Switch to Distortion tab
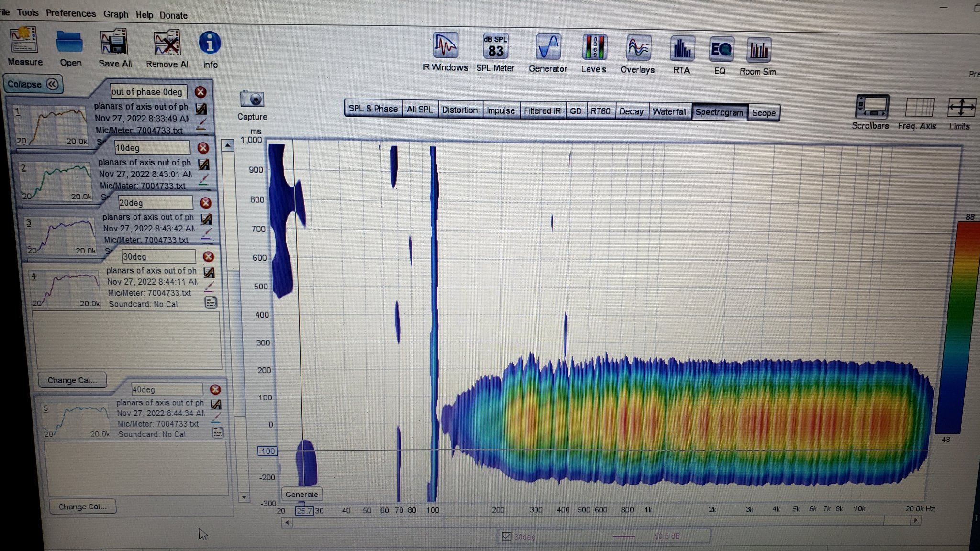The image size is (980, 551). point(459,110)
